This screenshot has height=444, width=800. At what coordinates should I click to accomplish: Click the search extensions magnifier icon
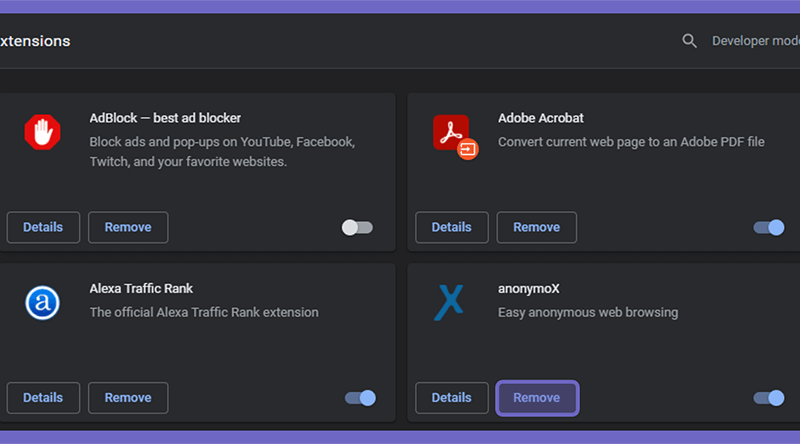click(x=689, y=41)
